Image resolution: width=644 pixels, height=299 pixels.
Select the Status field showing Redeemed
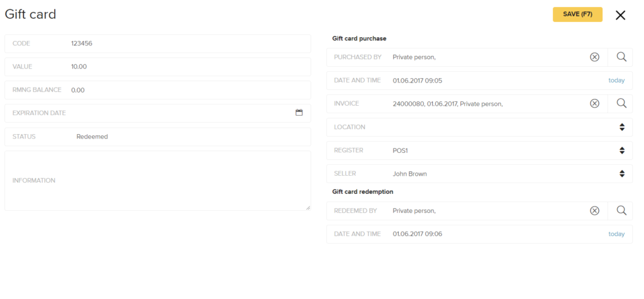click(158, 137)
